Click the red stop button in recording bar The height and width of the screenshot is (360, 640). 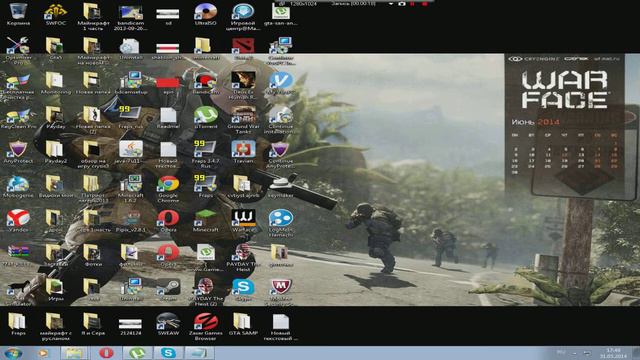[424, 4]
